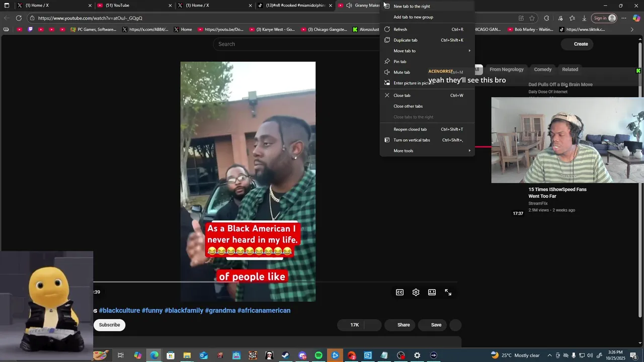Click the YouTube Search field
644x362 pixels.
point(297,44)
